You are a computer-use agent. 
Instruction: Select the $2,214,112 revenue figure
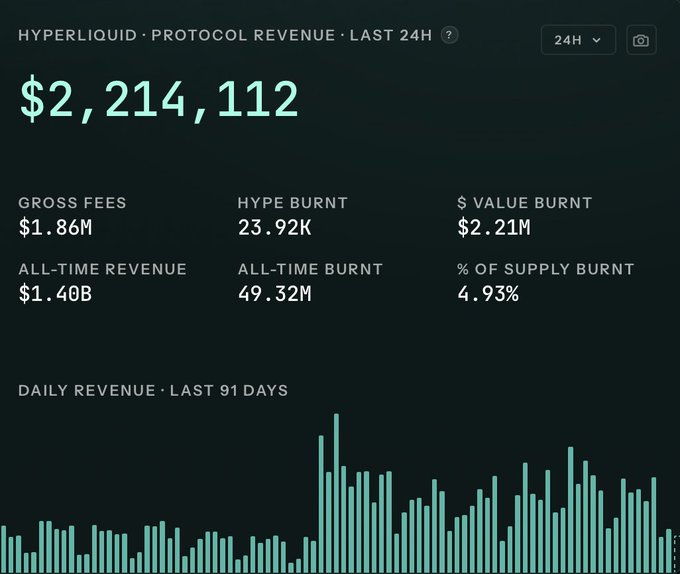(159, 99)
